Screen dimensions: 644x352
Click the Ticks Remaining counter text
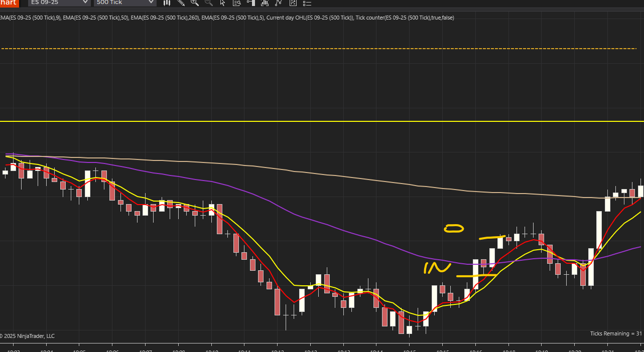coord(616,333)
